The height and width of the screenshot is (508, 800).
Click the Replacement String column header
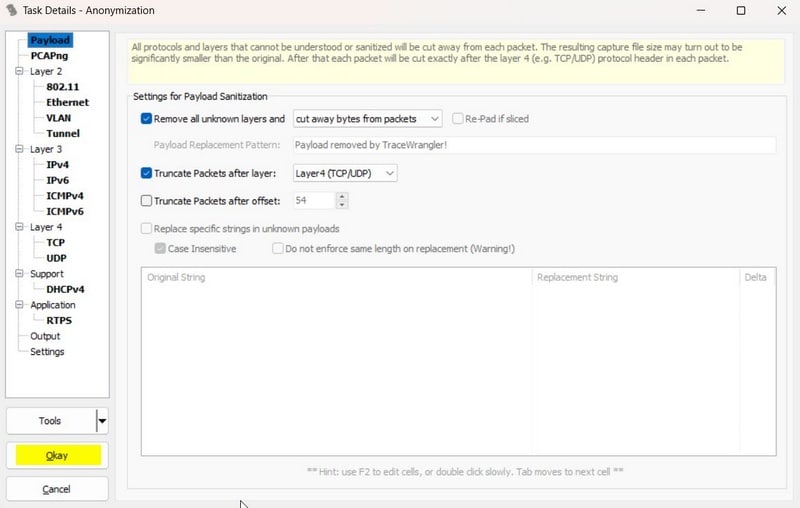point(635,277)
